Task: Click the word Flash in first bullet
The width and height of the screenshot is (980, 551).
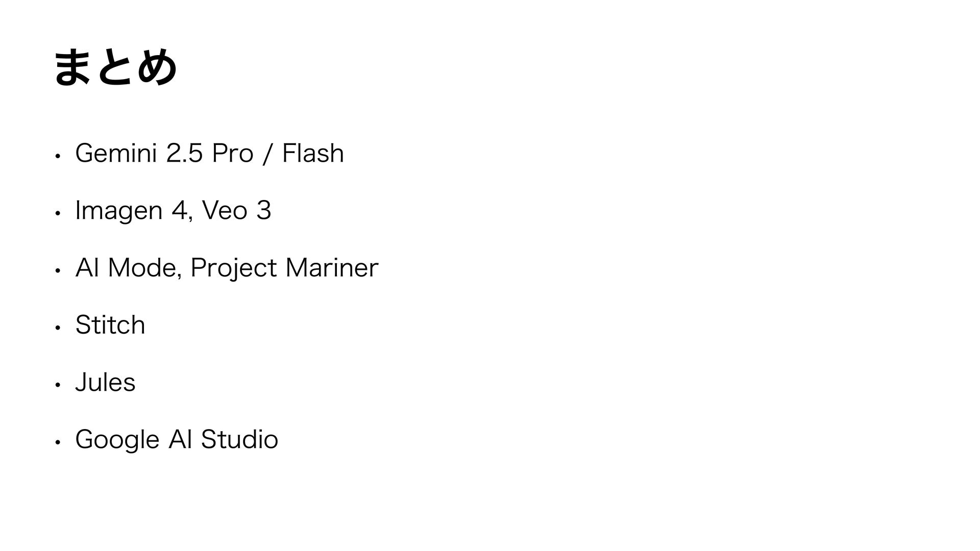Action: tap(313, 153)
